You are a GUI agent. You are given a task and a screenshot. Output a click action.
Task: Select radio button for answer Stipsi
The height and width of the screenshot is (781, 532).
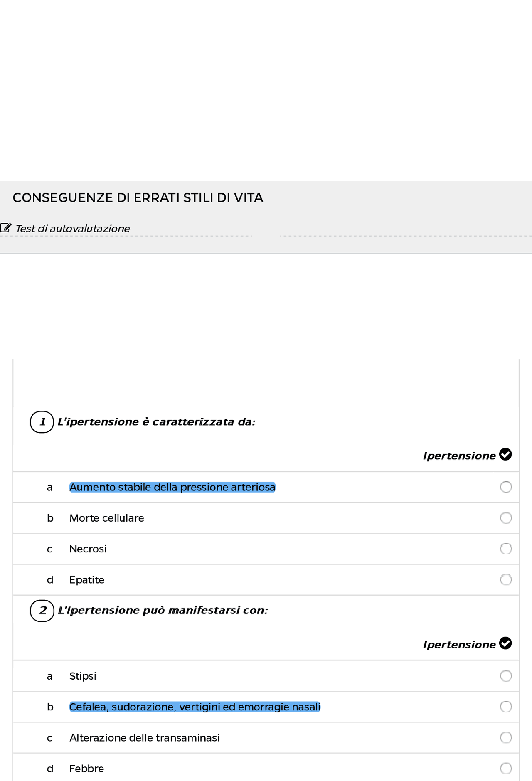506,676
